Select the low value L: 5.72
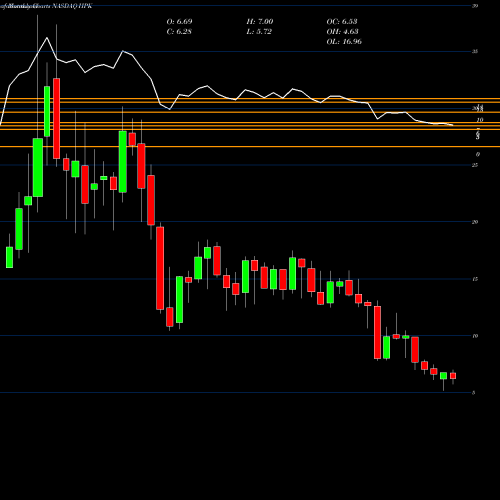 pos(259,32)
